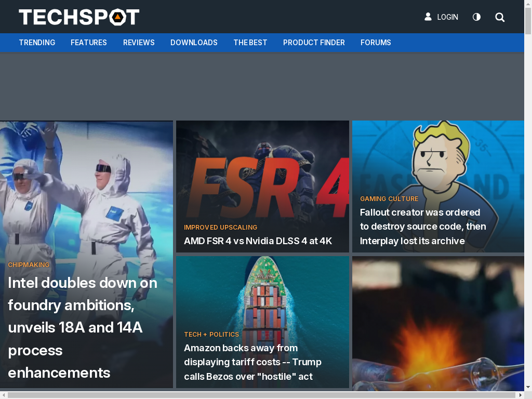Click the vertical scrollbar thumb
This screenshot has width=532, height=399.
528,21
